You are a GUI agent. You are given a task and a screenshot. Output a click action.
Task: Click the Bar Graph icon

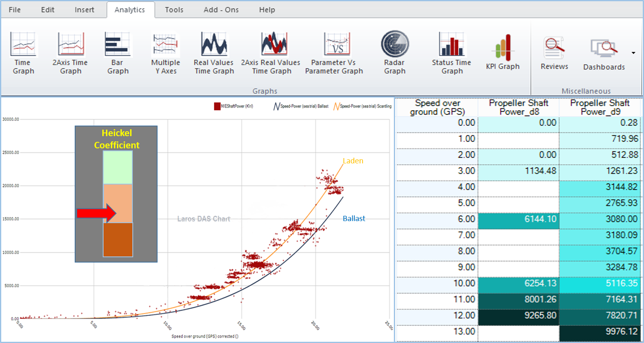point(118,53)
